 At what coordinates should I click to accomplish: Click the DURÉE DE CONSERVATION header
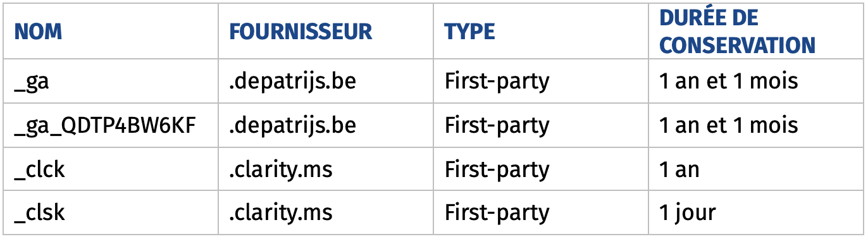coord(737,32)
